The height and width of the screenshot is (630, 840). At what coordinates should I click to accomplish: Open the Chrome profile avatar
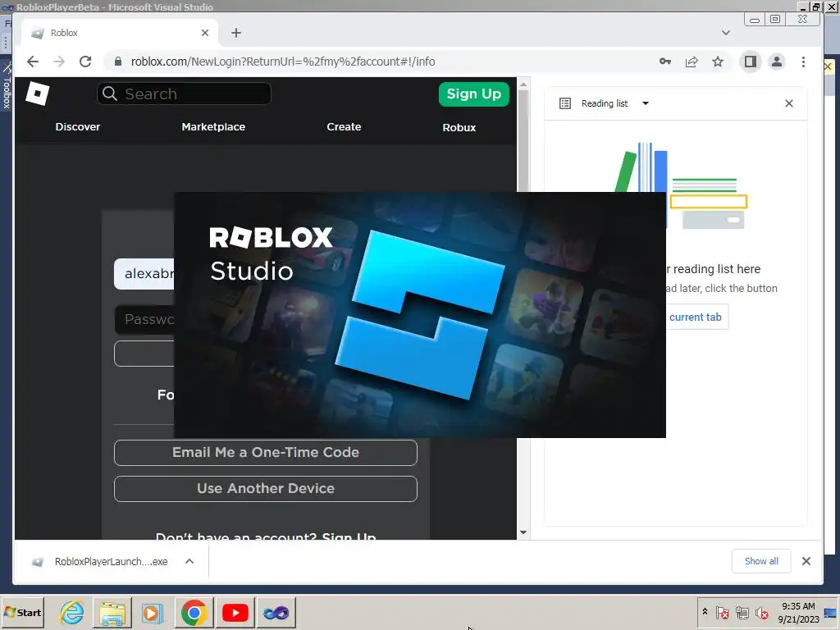pos(777,62)
